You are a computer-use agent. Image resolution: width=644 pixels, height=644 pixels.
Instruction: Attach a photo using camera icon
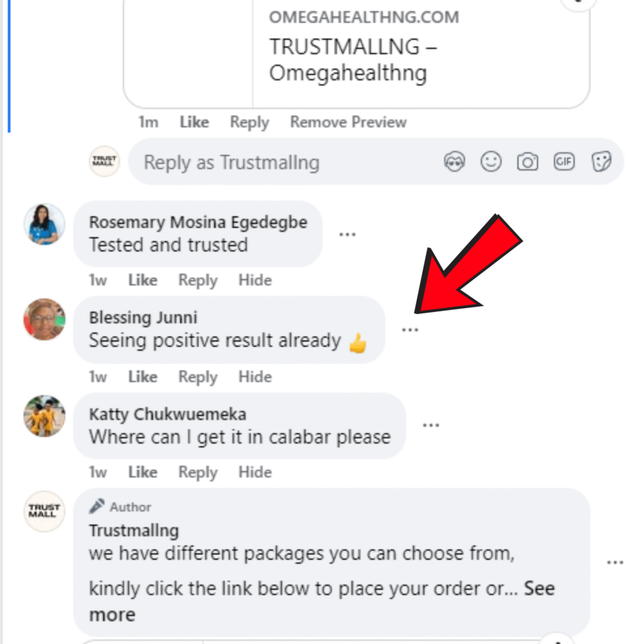click(528, 162)
